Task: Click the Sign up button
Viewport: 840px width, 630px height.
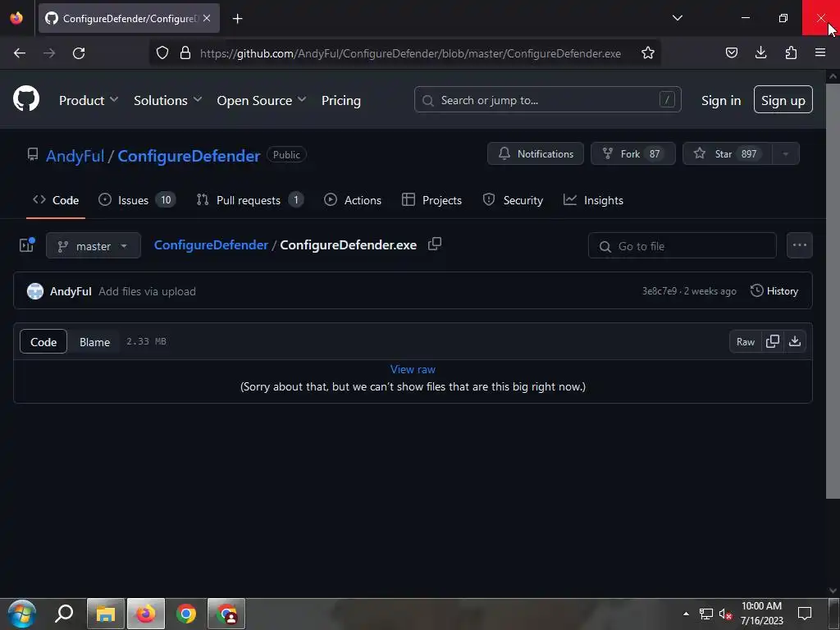Action: pos(783,99)
